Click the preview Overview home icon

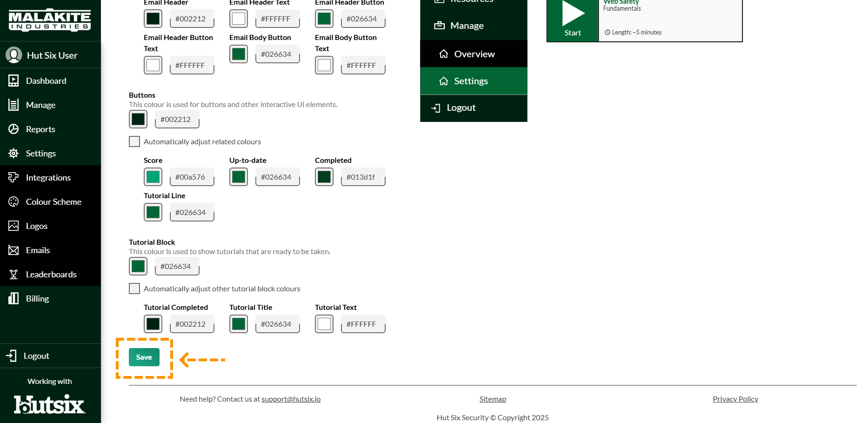[x=444, y=54]
